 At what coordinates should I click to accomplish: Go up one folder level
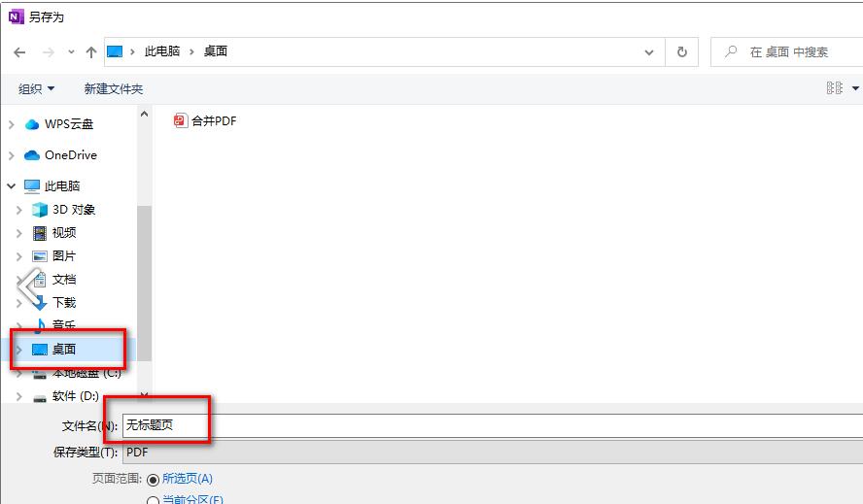[91, 52]
